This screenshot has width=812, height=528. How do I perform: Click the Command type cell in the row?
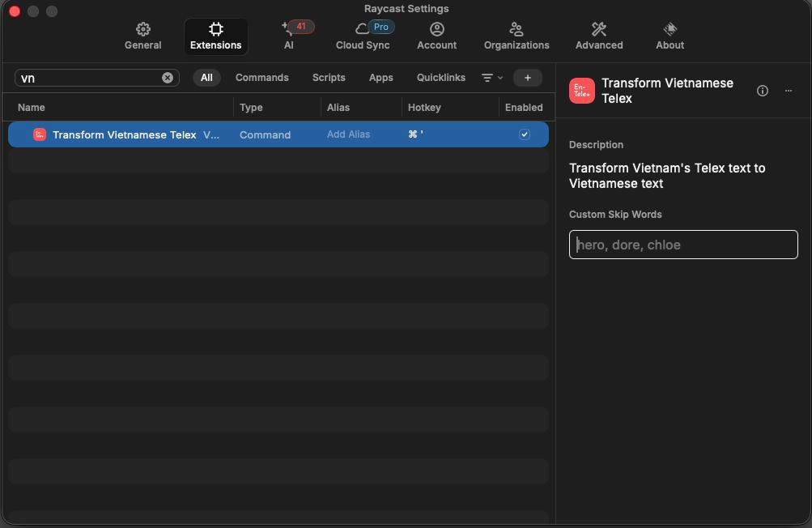[x=265, y=134]
